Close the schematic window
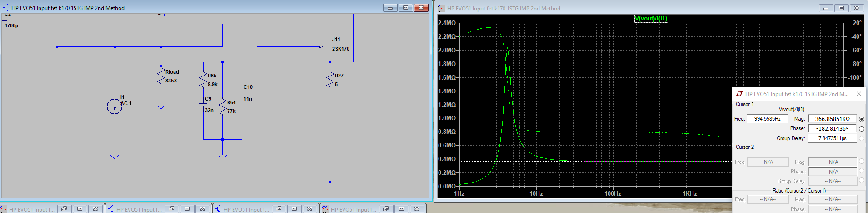The width and height of the screenshot is (868, 213). pos(421,8)
